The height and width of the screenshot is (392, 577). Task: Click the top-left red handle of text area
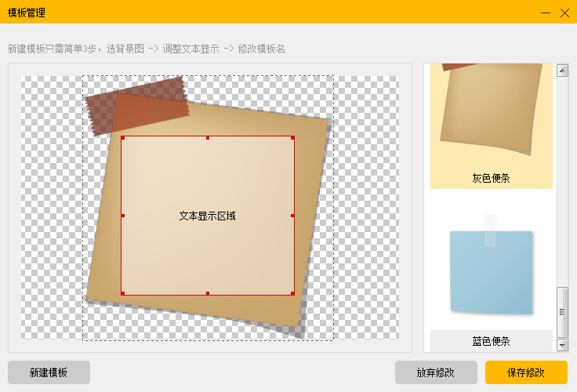tap(123, 138)
